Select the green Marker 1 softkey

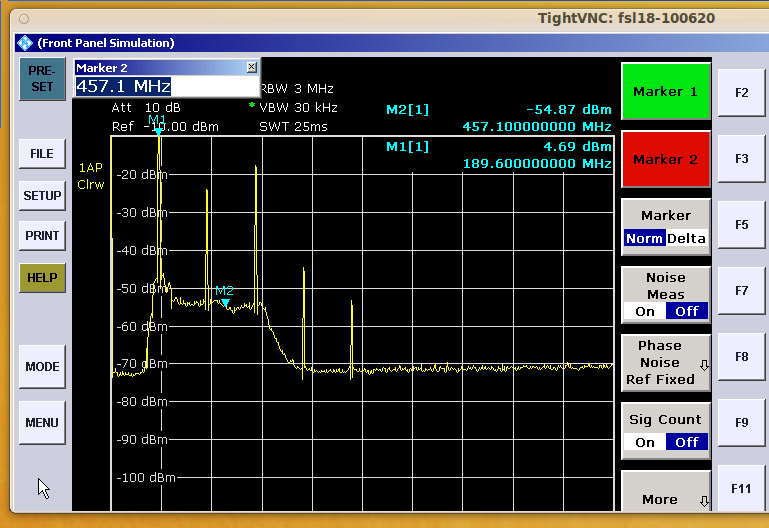665,92
